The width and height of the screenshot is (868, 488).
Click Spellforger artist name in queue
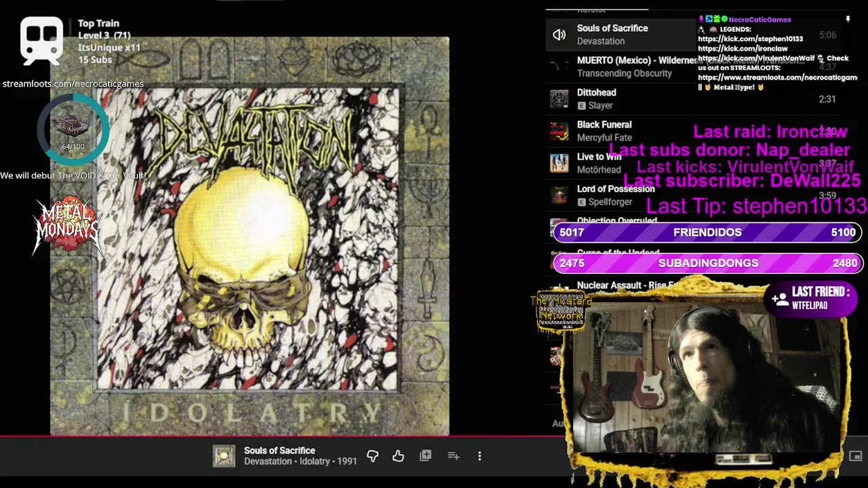(610, 202)
